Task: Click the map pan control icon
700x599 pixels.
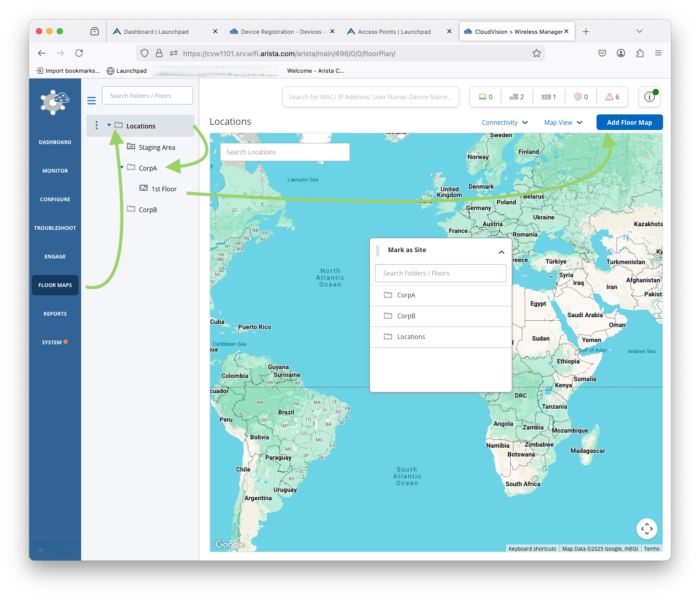Action: (x=646, y=529)
